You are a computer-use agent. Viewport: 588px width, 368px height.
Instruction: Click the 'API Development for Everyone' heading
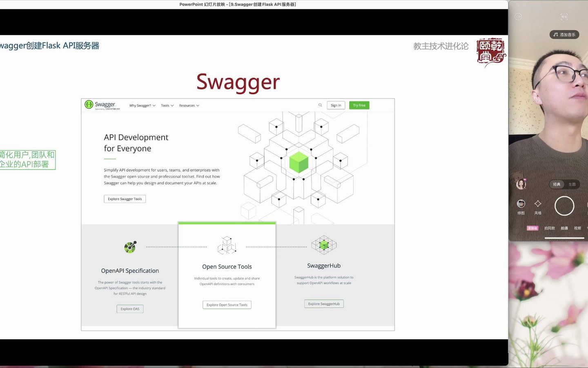(136, 143)
